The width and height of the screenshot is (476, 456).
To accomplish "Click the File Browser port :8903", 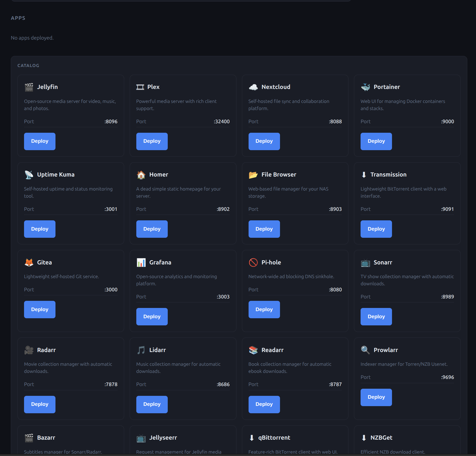I will pyautogui.click(x=335, y=209).
